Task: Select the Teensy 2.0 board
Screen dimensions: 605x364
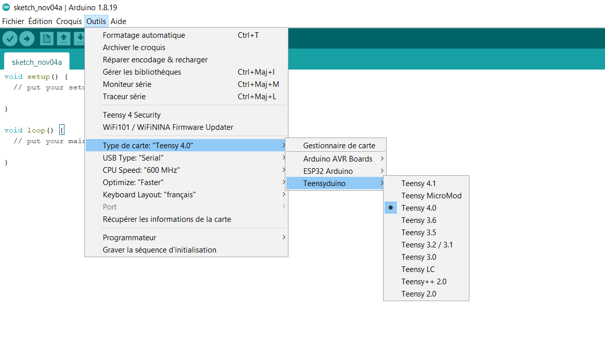Action: (427, 294)
